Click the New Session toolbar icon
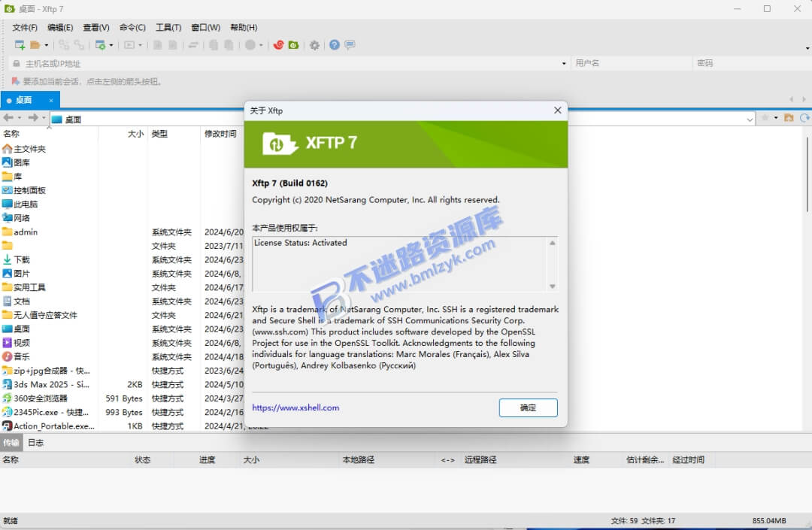Viewport: 812px width, 530px height. coord(20,45)
